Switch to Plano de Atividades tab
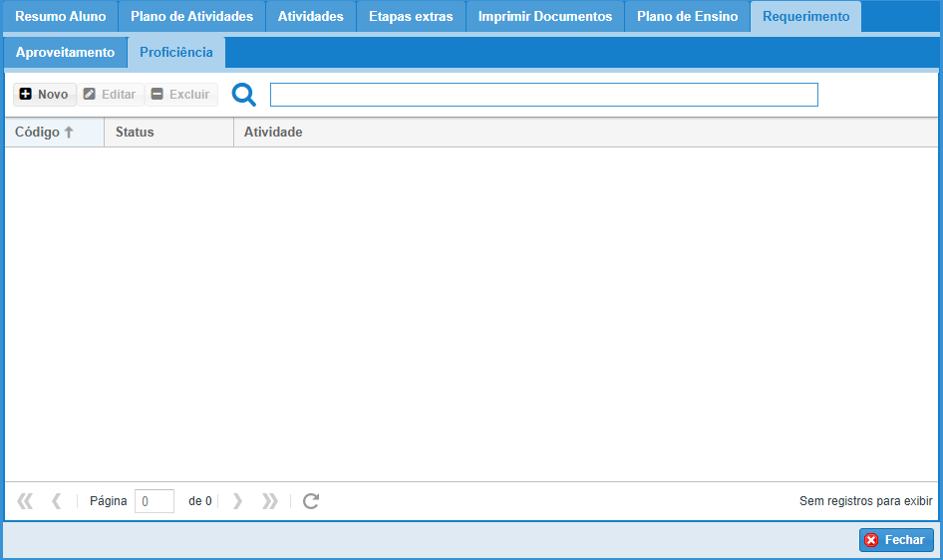The width and height of the screenshot is (943, 560). 191,17
